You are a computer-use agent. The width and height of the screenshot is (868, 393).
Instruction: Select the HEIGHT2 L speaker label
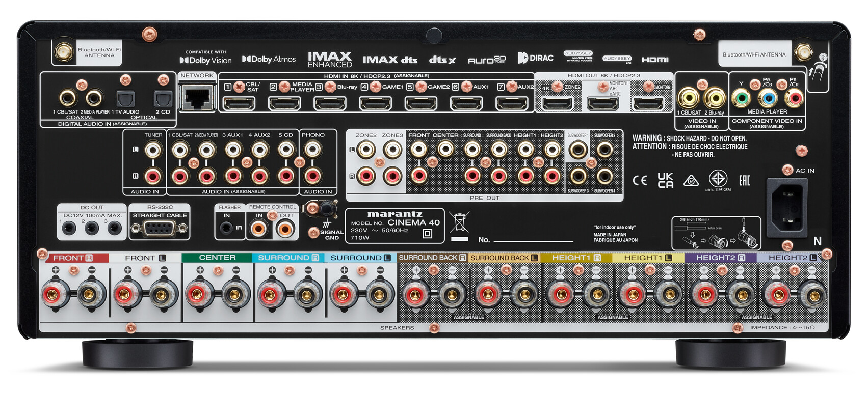pyautogui.click(x=792, y=258)
